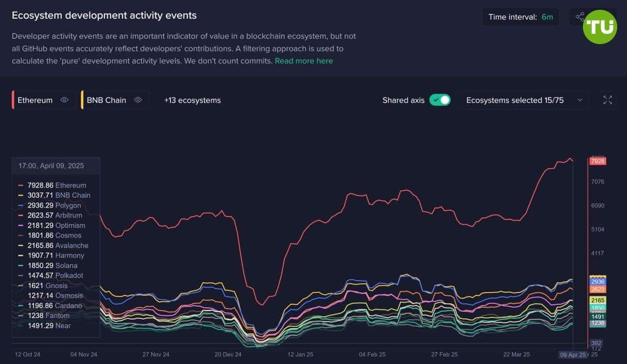Click the share icon near Time interval
The height and width of the screenshot is (364, 627).
point(580,17)
